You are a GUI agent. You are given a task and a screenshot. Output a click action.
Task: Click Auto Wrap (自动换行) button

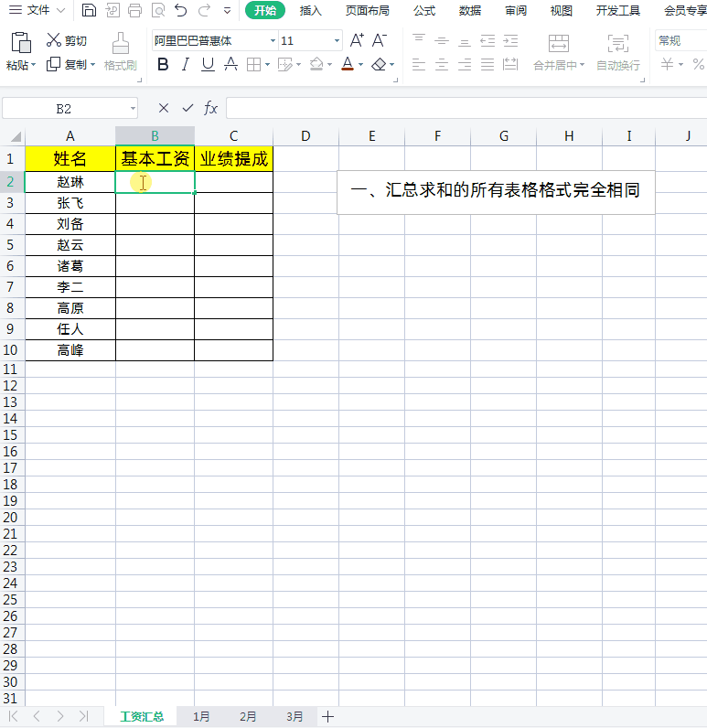pyautogui.click(x=618, y=52)
